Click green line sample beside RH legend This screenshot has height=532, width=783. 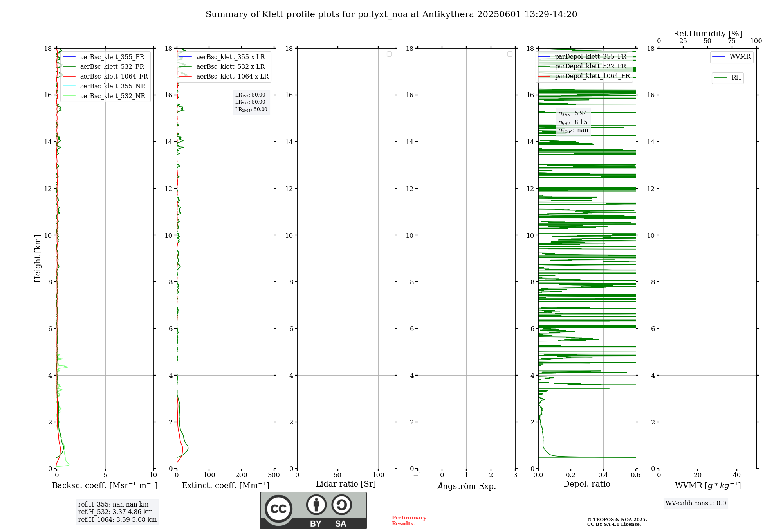[x=720, y=78]
